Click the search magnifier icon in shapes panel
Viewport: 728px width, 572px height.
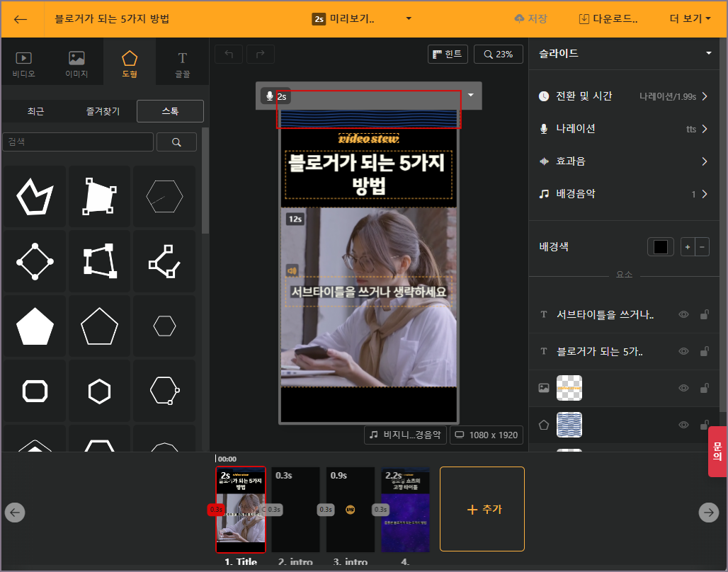point(176,142)
